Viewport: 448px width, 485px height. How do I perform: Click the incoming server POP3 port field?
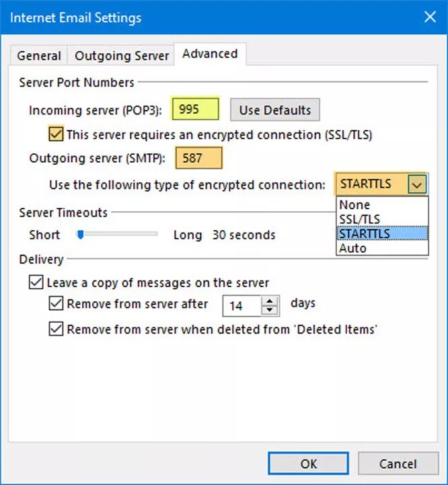pos(196,109)
